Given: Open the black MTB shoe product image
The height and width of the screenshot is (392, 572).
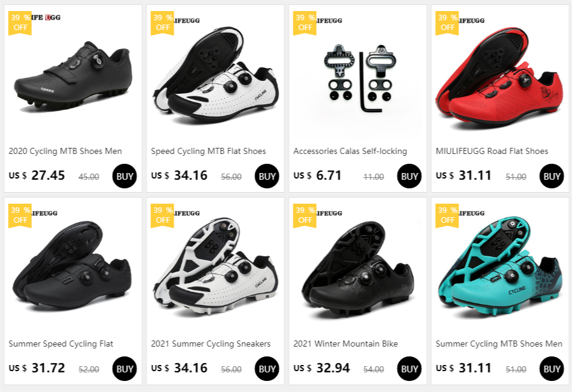Looking at the screenshot, I should click(73, 75).
